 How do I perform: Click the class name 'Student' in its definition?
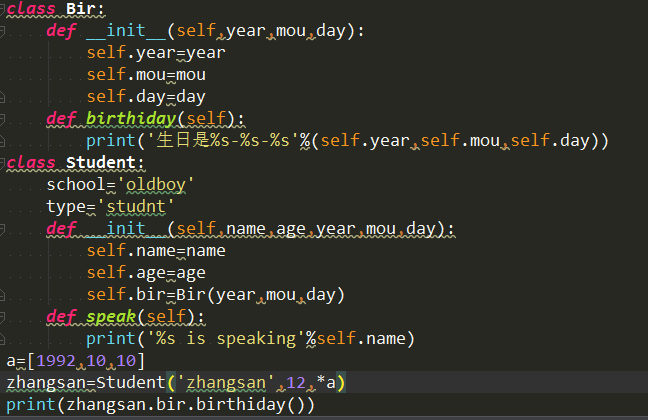(x=101, y=163)
